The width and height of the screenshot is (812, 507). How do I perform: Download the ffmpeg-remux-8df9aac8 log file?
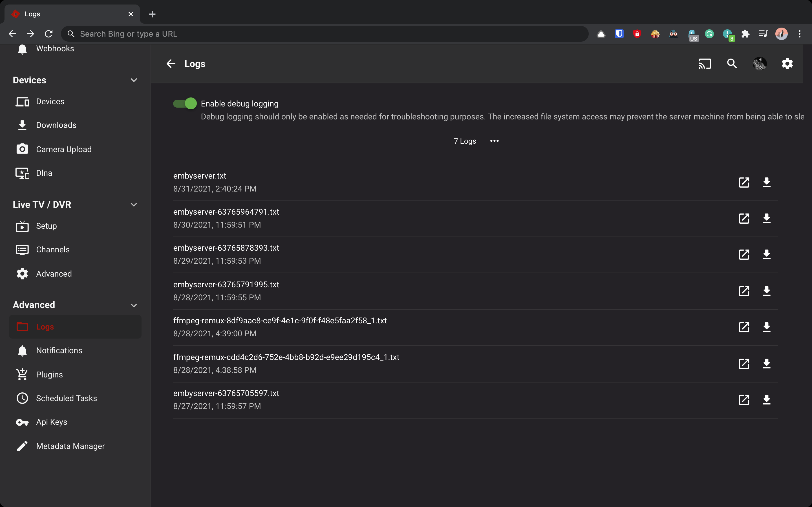click(x=766, y=327)
